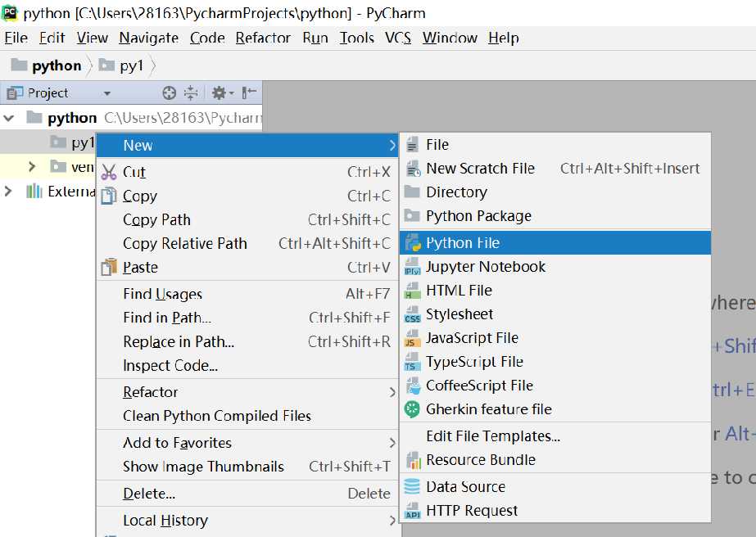This screenshot has height=537, width=756.
Task: Click the Hide Project panel icon
Action: point(249,93)
